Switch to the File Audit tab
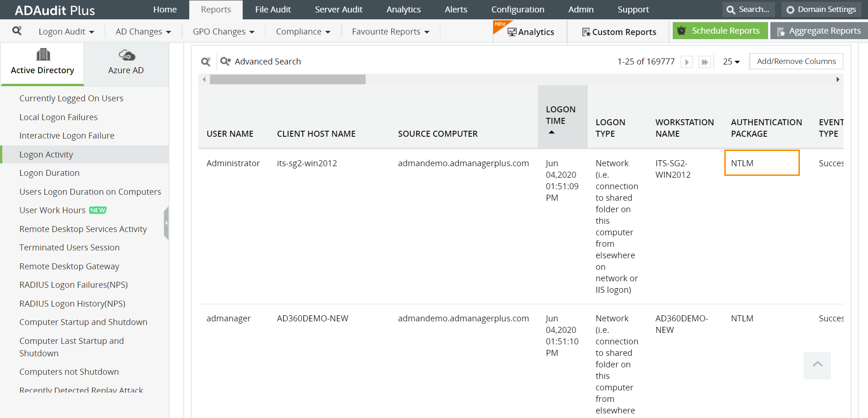868x418 pixels. tap(273, 10)
